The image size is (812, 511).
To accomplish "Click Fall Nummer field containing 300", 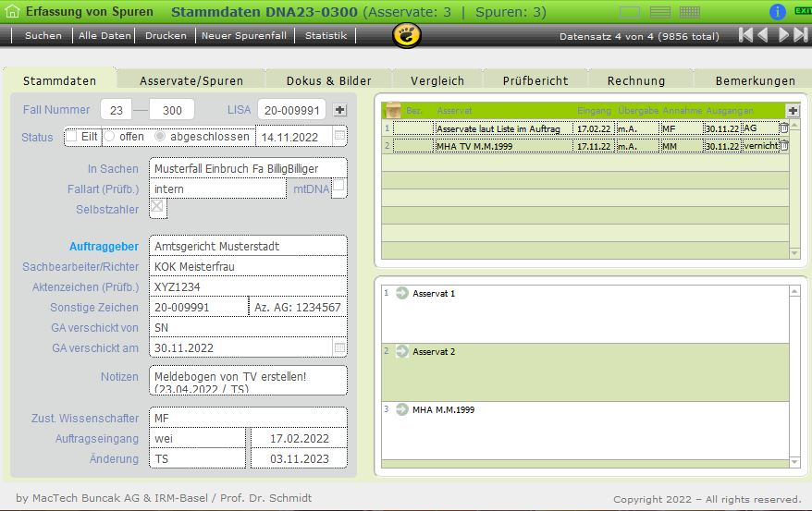I will click(x=172, y=110).
